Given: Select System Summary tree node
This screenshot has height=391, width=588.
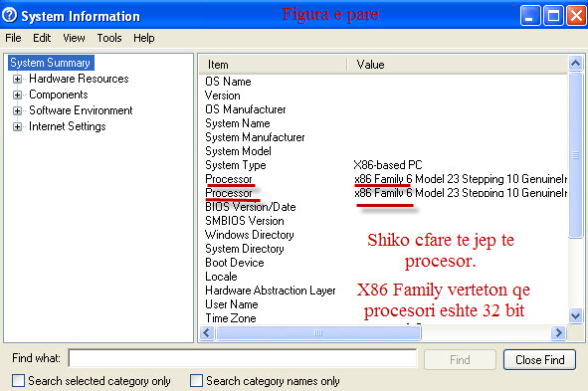Looking at the screenshot, I should click(x=51, y=63).
